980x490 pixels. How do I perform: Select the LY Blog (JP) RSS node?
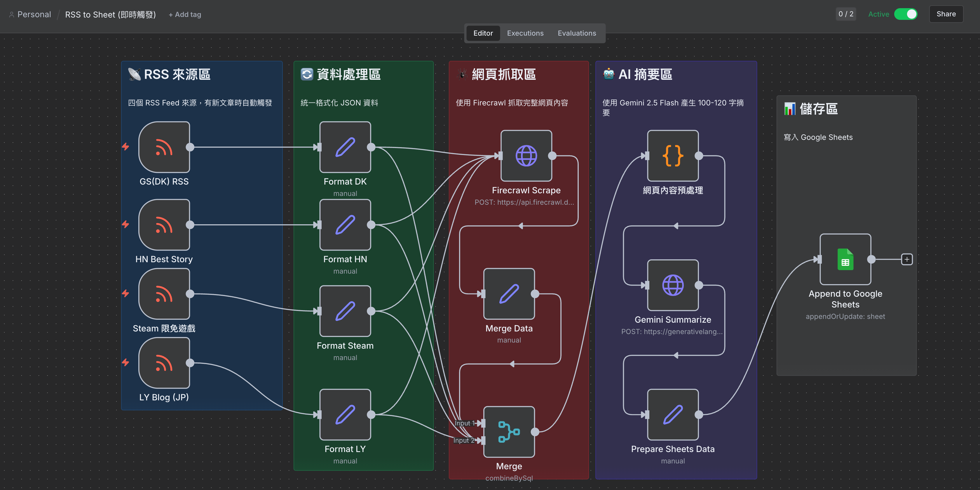click(164, 363)
